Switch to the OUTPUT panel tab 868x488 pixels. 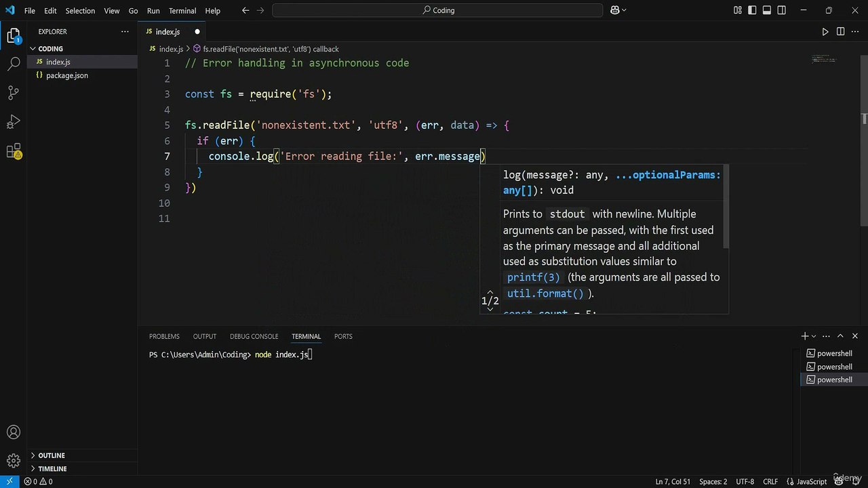pyautogui.click(x=205, y=336)
